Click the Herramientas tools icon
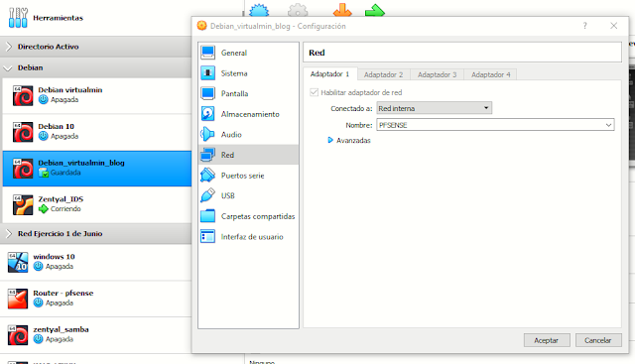 (18, 18)
